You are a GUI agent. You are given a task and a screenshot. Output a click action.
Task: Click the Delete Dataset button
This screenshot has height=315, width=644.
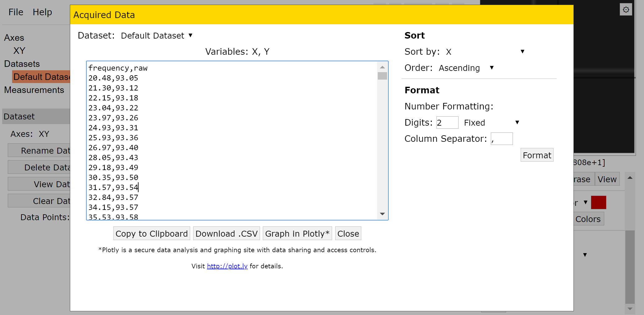[x=39, y=168]
